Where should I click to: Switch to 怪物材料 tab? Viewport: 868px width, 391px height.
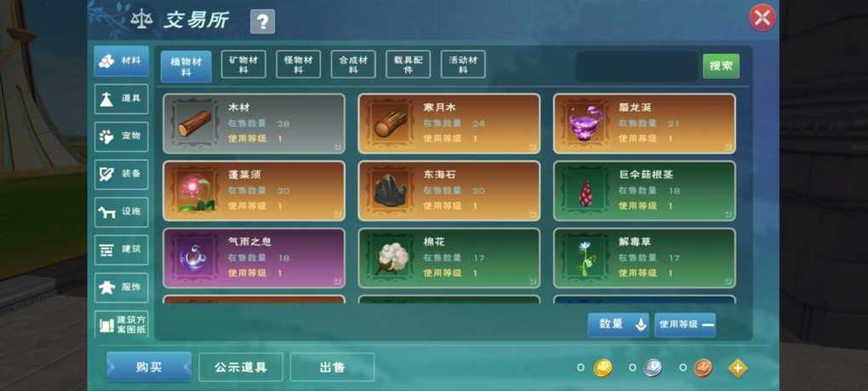299,65
